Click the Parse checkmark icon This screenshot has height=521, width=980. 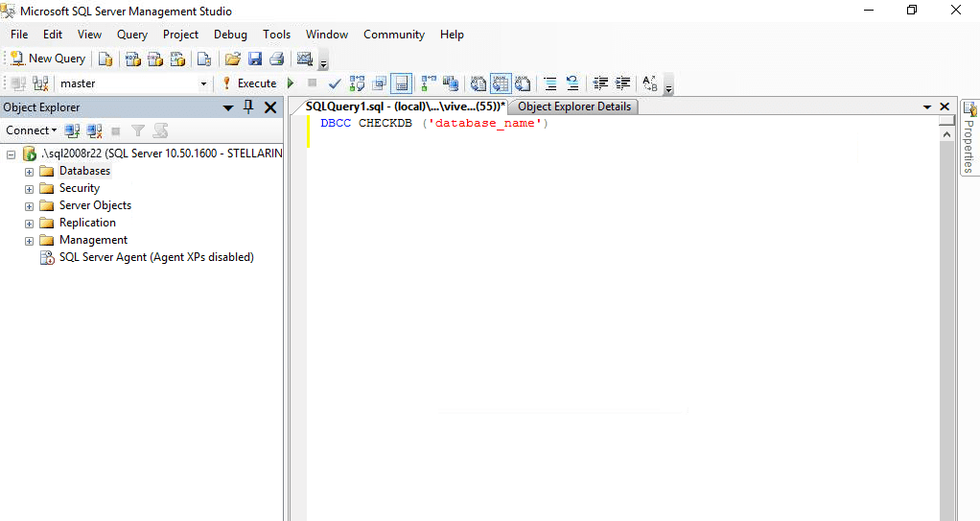[x=335, y=83]
